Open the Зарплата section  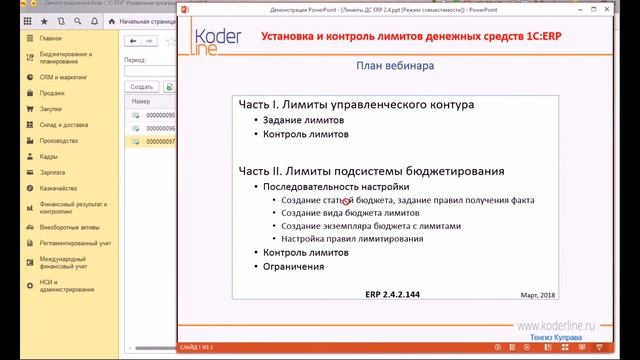[52, 173]
